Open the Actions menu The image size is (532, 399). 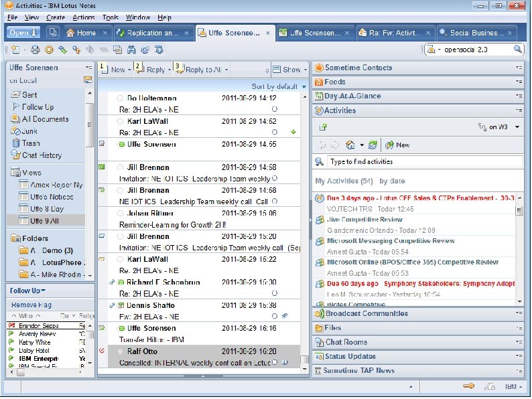coord(84,17)
